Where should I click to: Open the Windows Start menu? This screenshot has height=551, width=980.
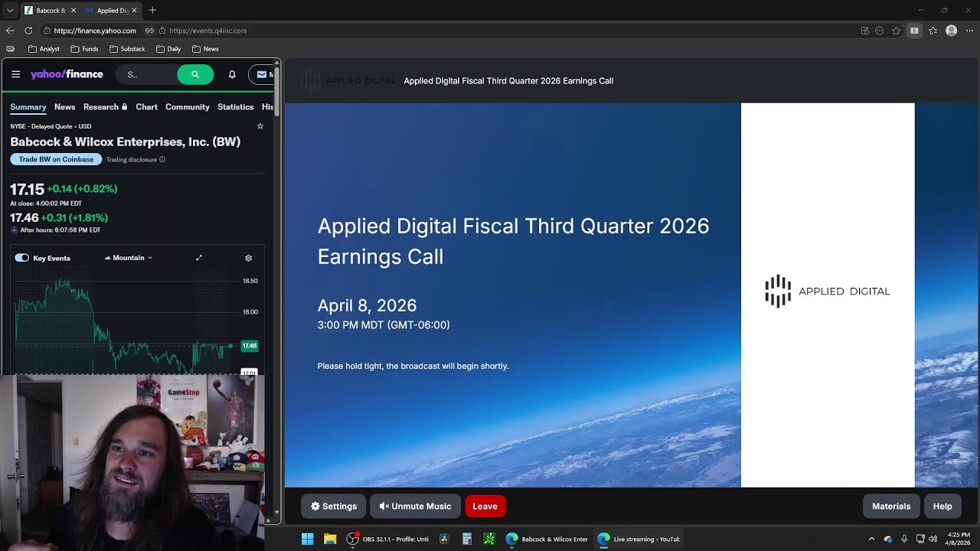[x=307, y=539]
